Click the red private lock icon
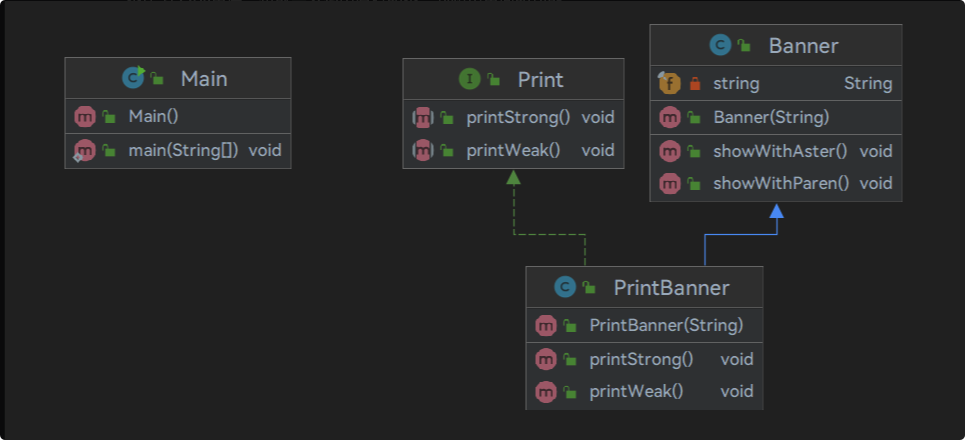The image size is (965, 440). (x=695, y=83)
